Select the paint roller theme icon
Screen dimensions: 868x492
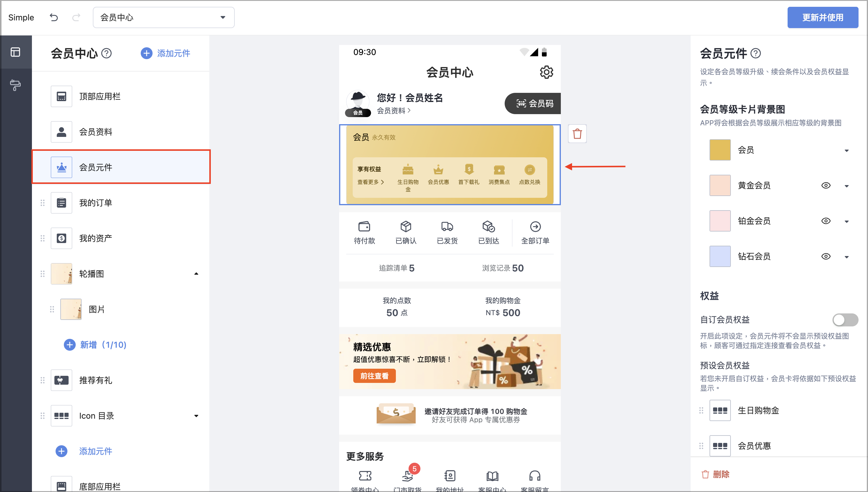point(16,85)
